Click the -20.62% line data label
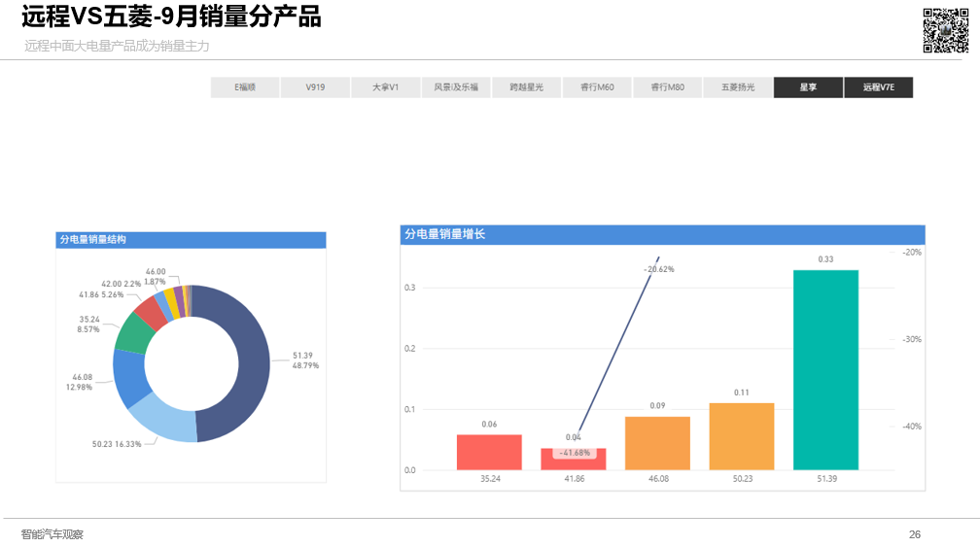 tap(659, 269)
